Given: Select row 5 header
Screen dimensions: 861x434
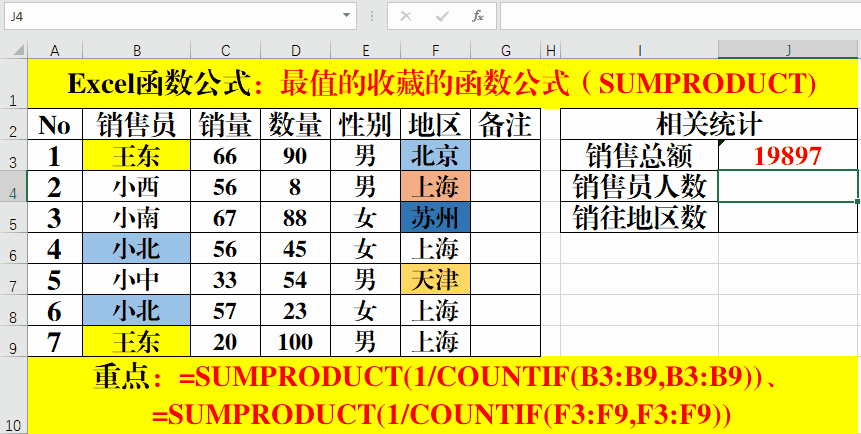Looking at the screenshot, I should pyautogui.click(x=14, y=218).
